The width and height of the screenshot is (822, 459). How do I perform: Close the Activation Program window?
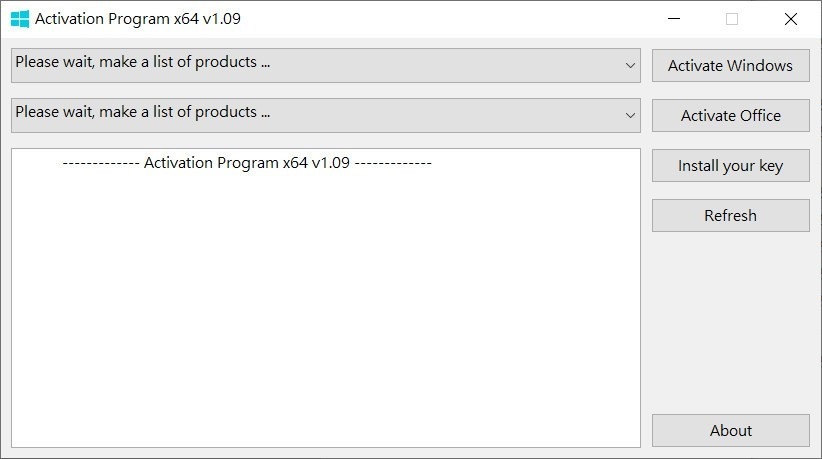pos(791,18)
